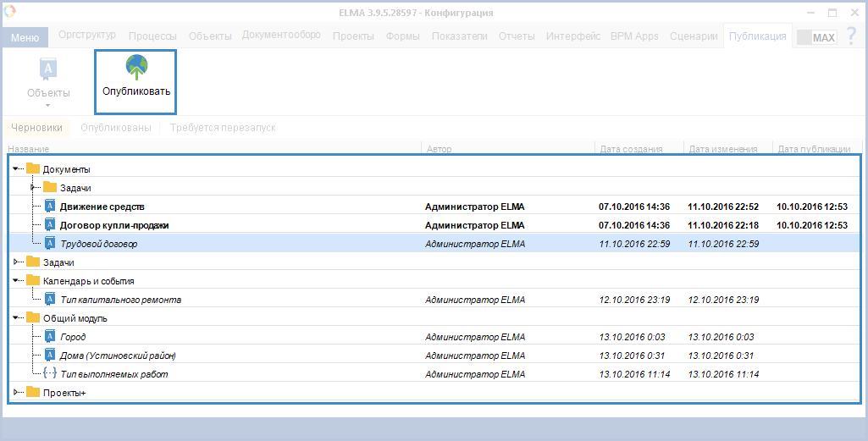Switch to the Документооборот tab
The image size is (868, 441).
[281, 35]
